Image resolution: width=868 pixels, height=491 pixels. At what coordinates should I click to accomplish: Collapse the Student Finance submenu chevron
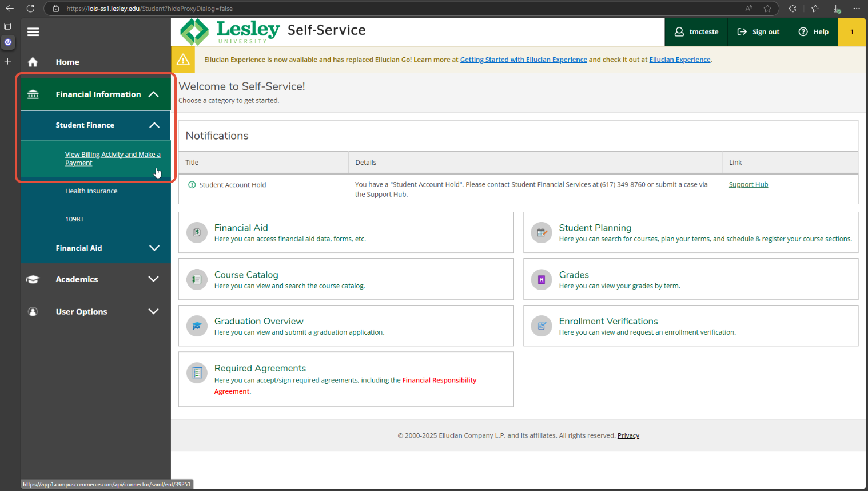click(154, 125)
